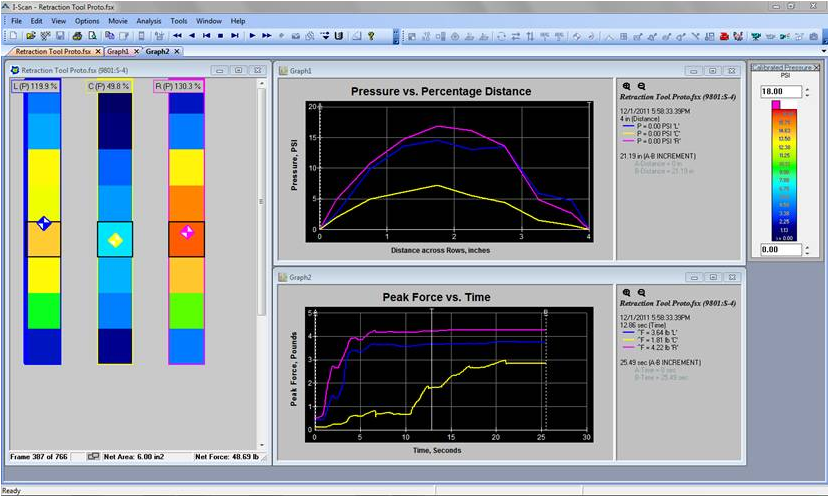Open the Analysis menu
Viewport: 829px width, 497px height.
click(148, 20)
